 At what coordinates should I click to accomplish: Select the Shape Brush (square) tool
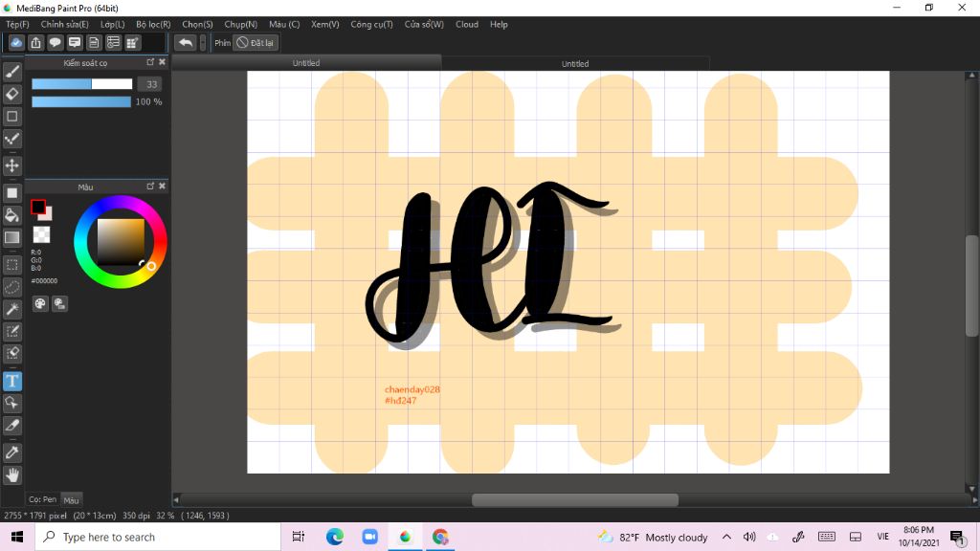pos(11,116)
